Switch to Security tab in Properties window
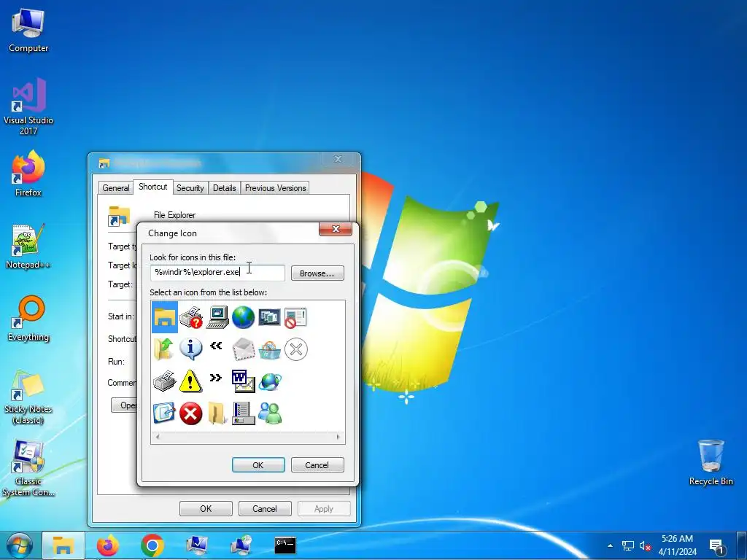The image size is (747, 560). click(x=190, y=188)
